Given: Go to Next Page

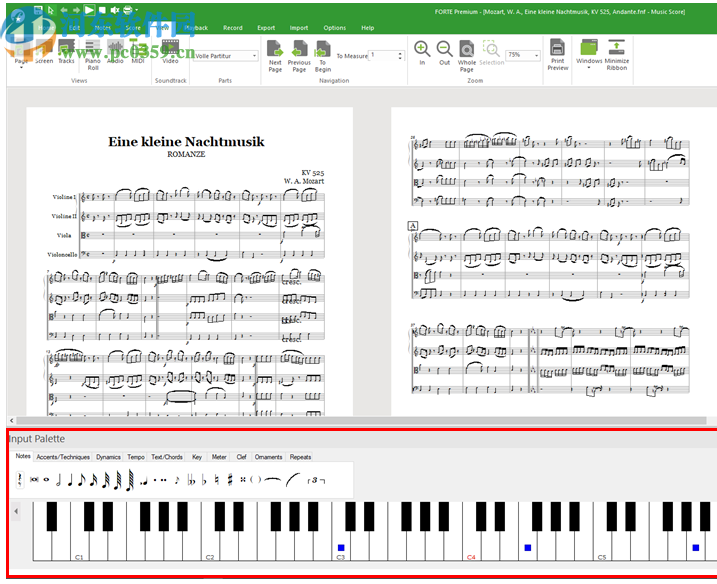Looking at the screenshot, I should click(275, 56).
